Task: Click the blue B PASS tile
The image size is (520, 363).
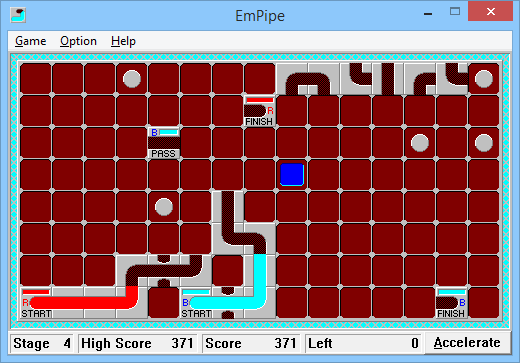Action: click(164, 143)
